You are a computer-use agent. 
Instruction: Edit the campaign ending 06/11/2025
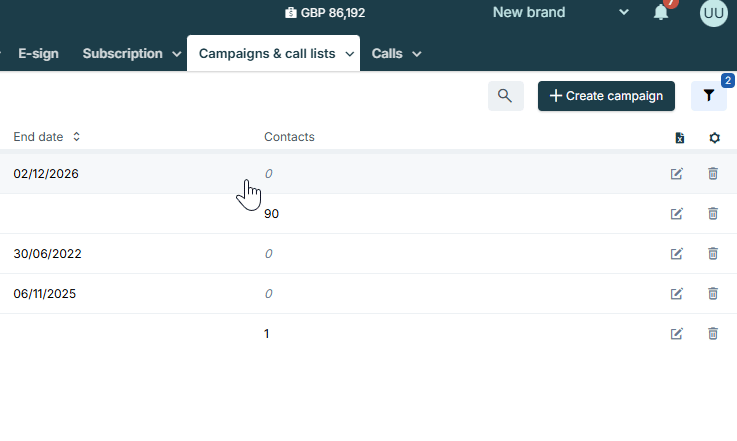(676, 293)
